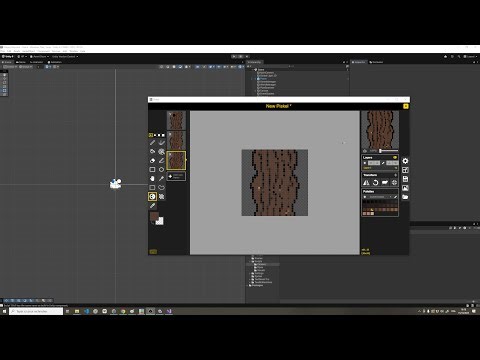Select the Move hand tool
The height and width of the screenshot is (360, 480).
point(152,179)
